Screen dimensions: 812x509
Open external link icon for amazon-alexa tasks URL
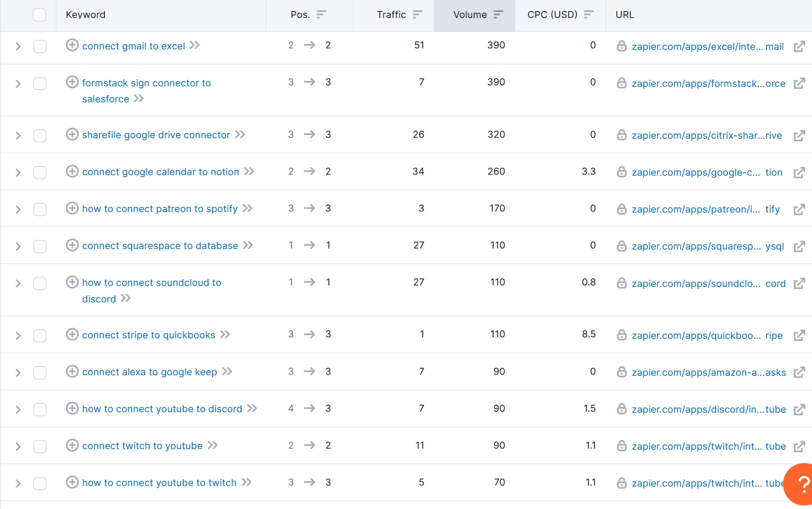(799, 372)
